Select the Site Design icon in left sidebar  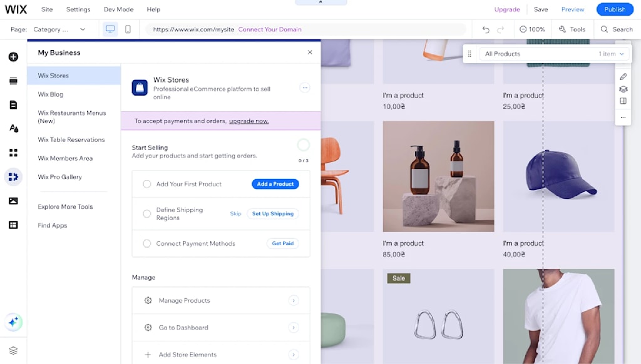[x=13, y=128]
